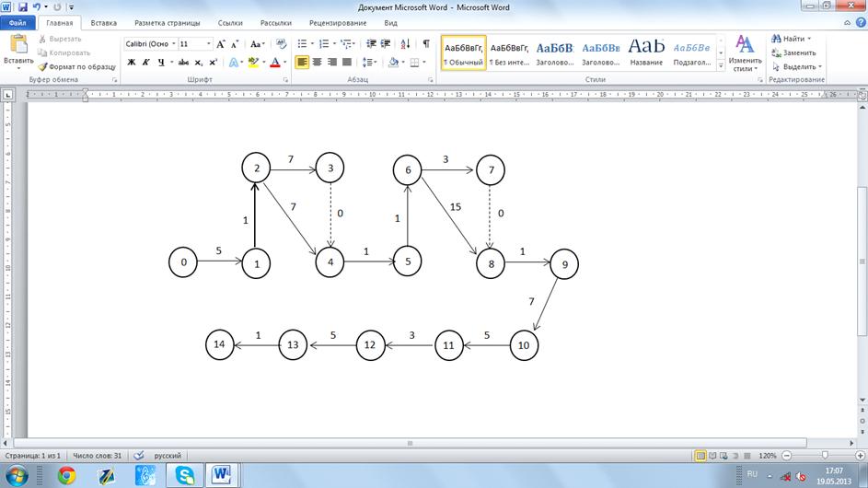Click the Paste (Вставить) clipboard icon
The height and width of the screenshot is (488, 868).
click(x=17, y=45)
